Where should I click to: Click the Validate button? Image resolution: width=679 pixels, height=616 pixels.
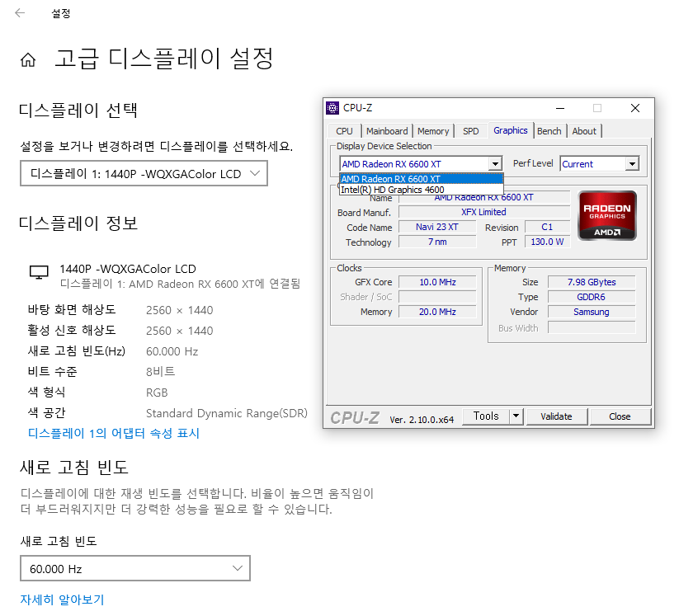coord(556,416)
